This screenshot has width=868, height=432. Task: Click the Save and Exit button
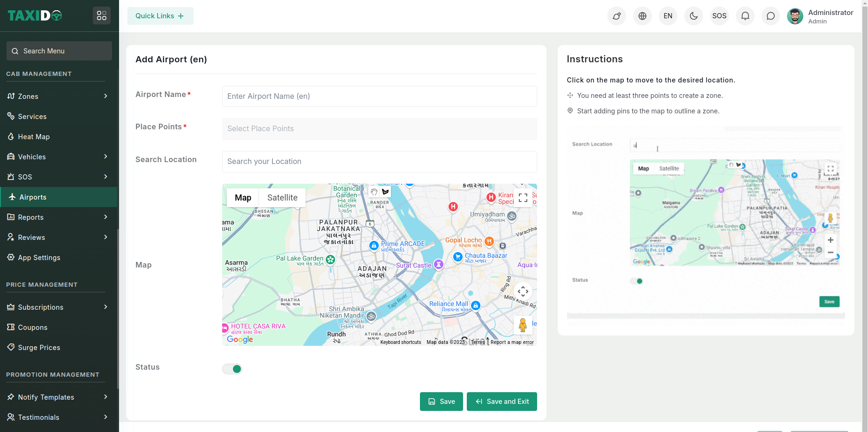(x=501, y=402)
